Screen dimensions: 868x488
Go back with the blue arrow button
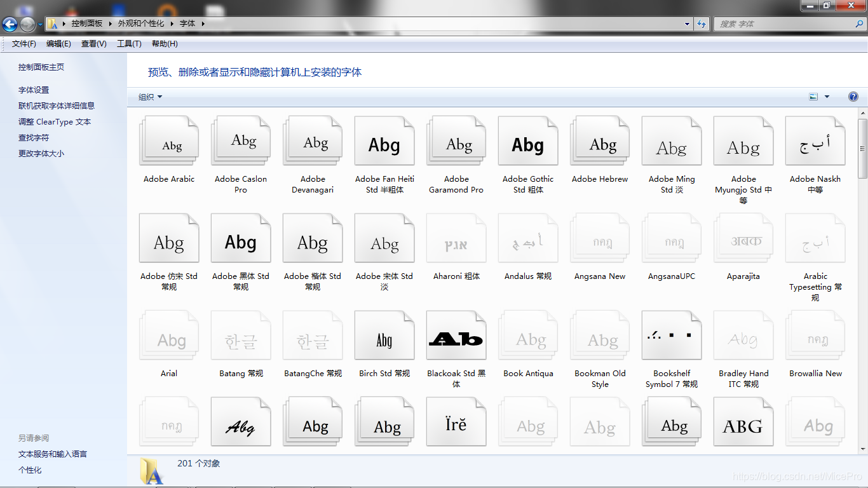[x=10, y=24]
